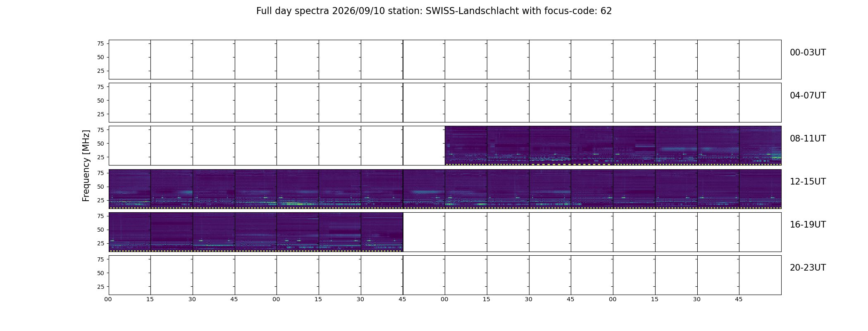Click the empty last panel of 20-23UT row
868x331 pixels.
760,275
